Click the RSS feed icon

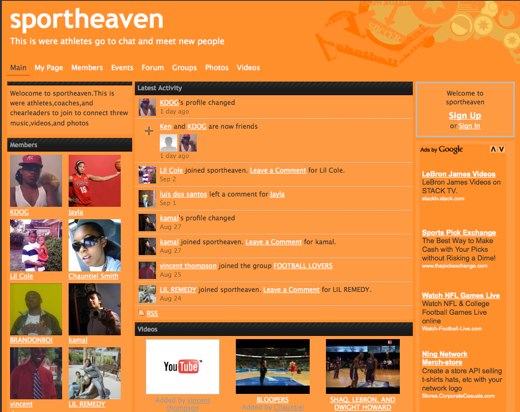[141, 313]
